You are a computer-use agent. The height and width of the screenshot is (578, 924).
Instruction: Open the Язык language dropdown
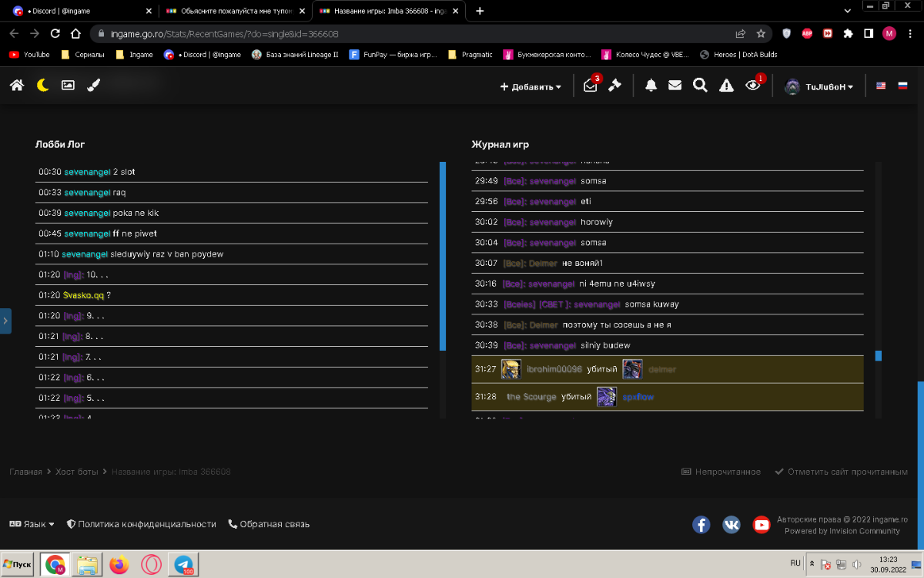pyautogui.click(x=32, y=524)
